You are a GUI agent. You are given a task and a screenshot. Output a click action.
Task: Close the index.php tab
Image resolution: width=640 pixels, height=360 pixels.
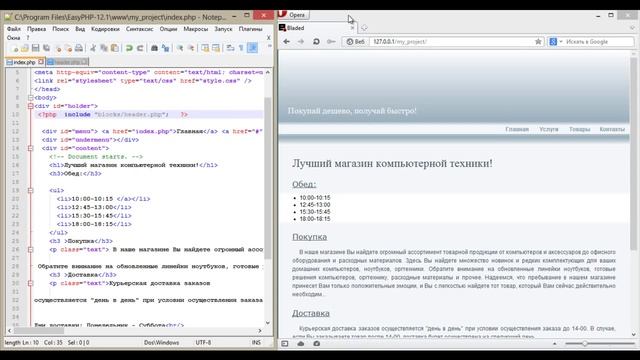pyautogui.click(x=41, y=62)
